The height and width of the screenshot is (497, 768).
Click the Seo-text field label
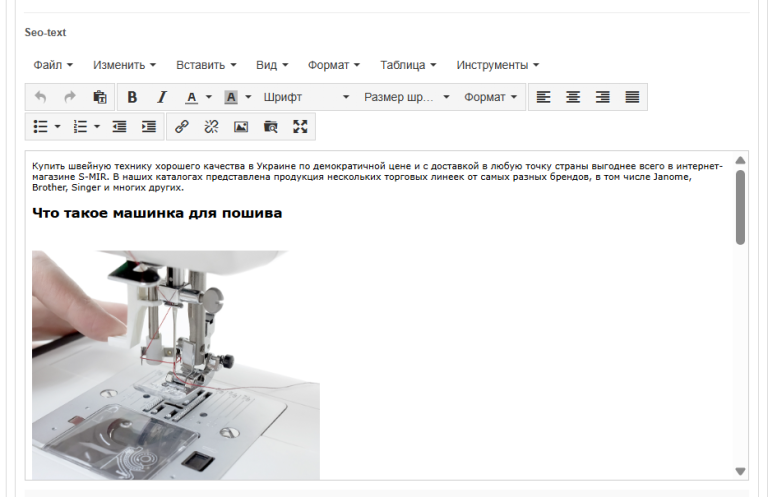(45, 32)
